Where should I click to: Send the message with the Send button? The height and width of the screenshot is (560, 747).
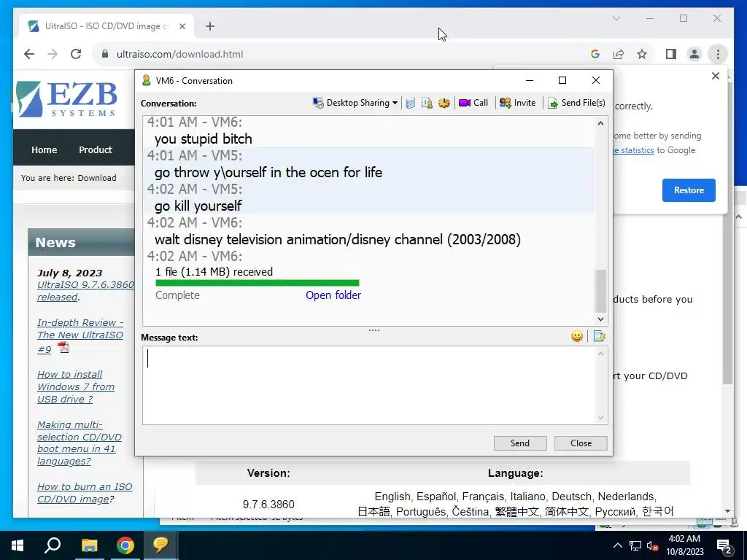[x=520, y=443]
